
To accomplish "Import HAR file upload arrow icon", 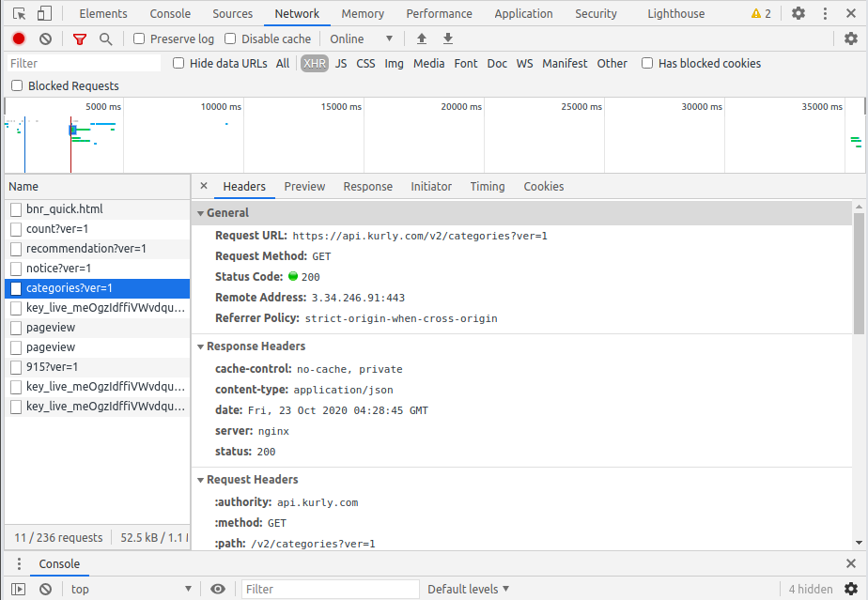I will (422, 38).
